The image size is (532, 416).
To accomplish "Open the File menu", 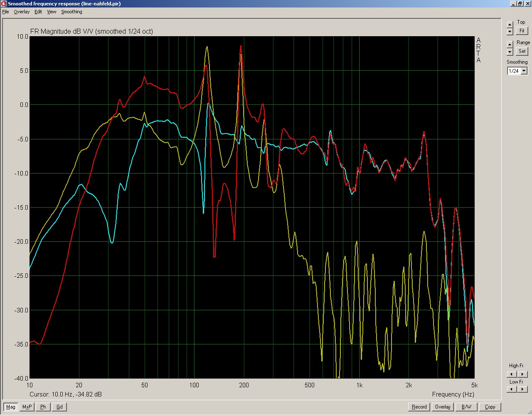I will point(5,12).
